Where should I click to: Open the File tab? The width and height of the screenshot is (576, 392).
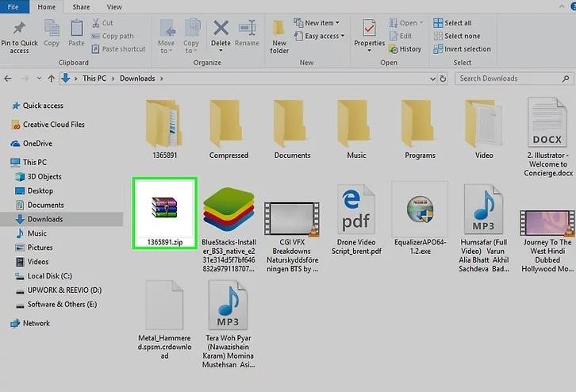(13, 6)
